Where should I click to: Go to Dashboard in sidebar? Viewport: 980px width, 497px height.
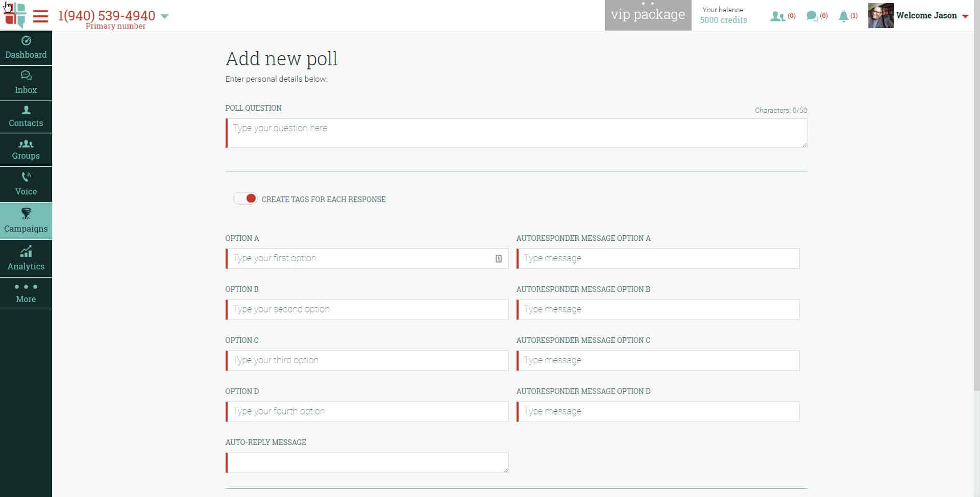26,48
